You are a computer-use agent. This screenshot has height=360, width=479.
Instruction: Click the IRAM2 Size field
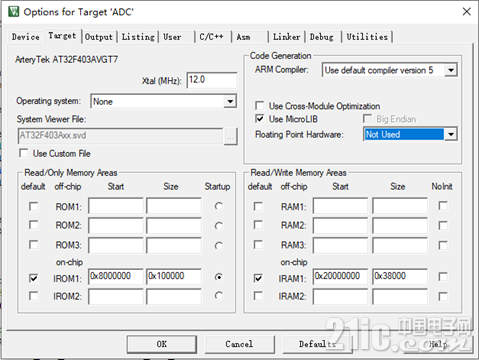tap(400, 296)
